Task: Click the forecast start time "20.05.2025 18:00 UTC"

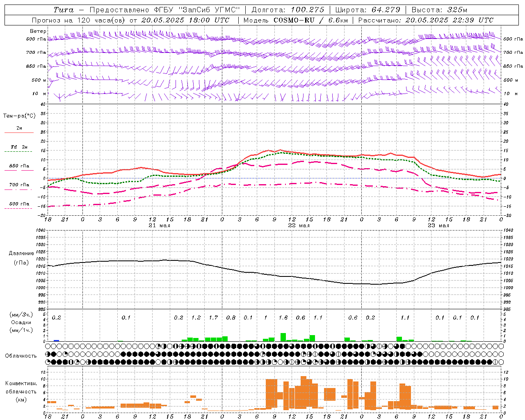Action: tap(185, 20)
